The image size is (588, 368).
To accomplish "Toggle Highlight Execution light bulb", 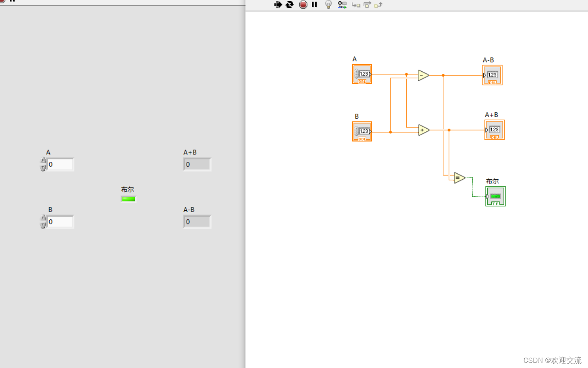I will (328, 5).
